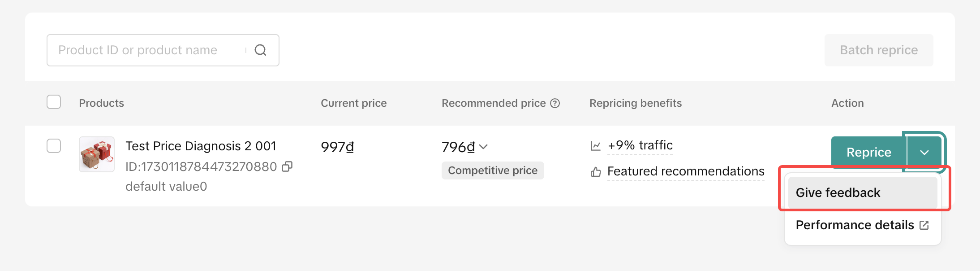This screenshot has width=980, height=271.
Task: Click the Recommended price help icon
Action: point(555,103)
